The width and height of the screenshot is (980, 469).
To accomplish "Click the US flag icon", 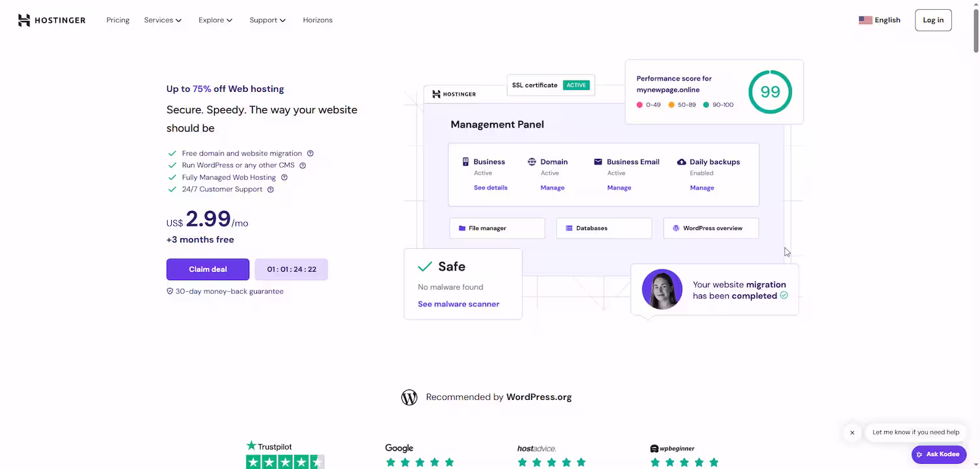I will (x=865, y=20).
